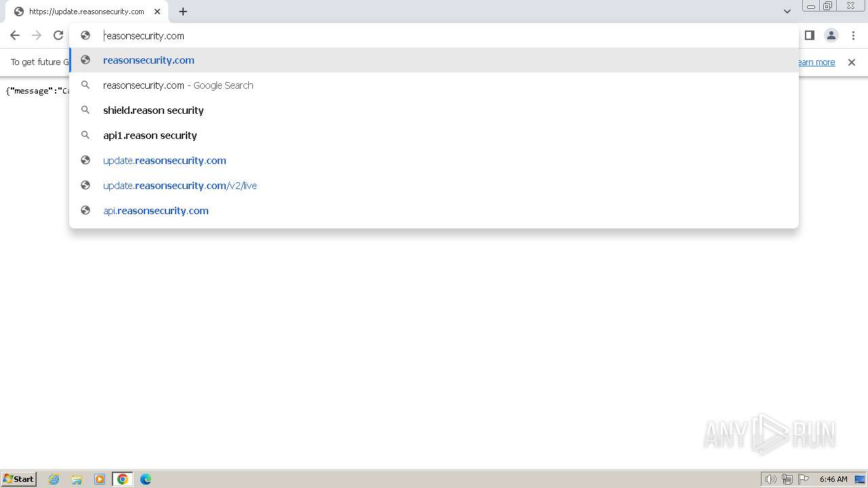
Task: Click the forward navigation arrow
Action: [x=37, y=35]
